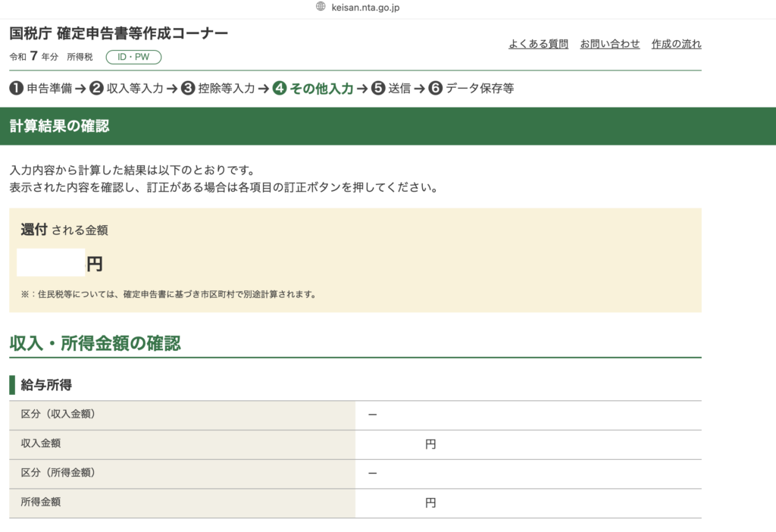Select the 収入金額 table row label
This screenshot has height=532, width=776.
[x=40, y=444]
